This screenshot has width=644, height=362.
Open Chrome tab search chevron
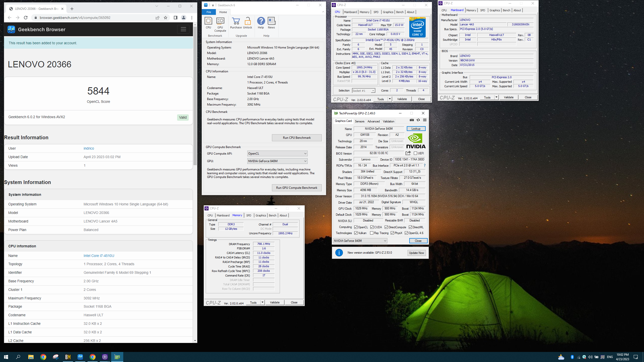(x=156, y=6)
